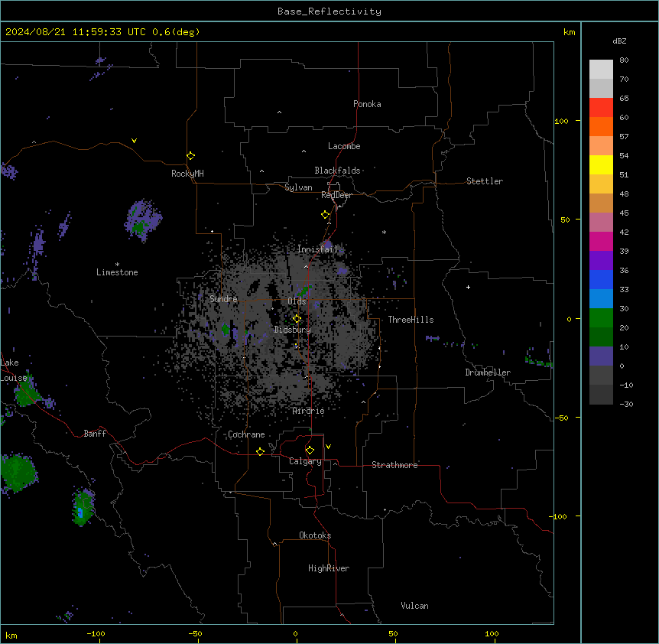Select the Vulcan label

415,606
